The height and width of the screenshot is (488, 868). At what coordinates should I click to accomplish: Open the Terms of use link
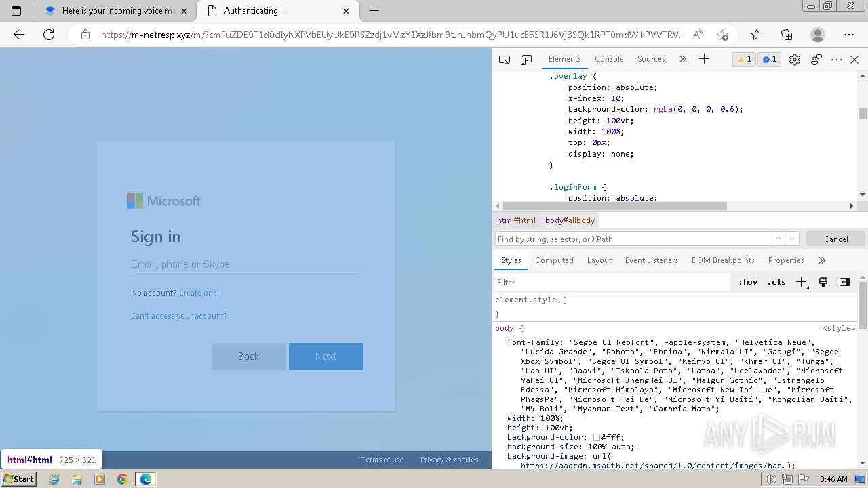pos(382,460)
